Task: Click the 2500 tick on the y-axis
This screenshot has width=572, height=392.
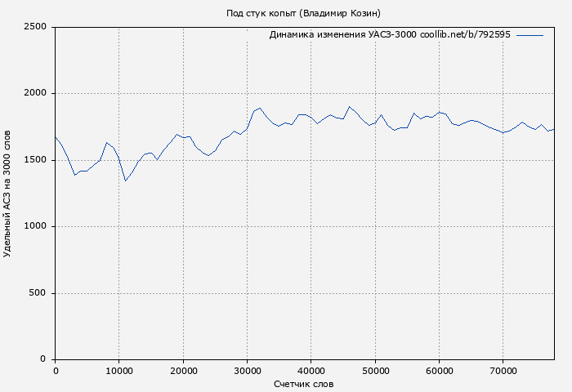Action: pyautogui.click(x=36, y=27)
